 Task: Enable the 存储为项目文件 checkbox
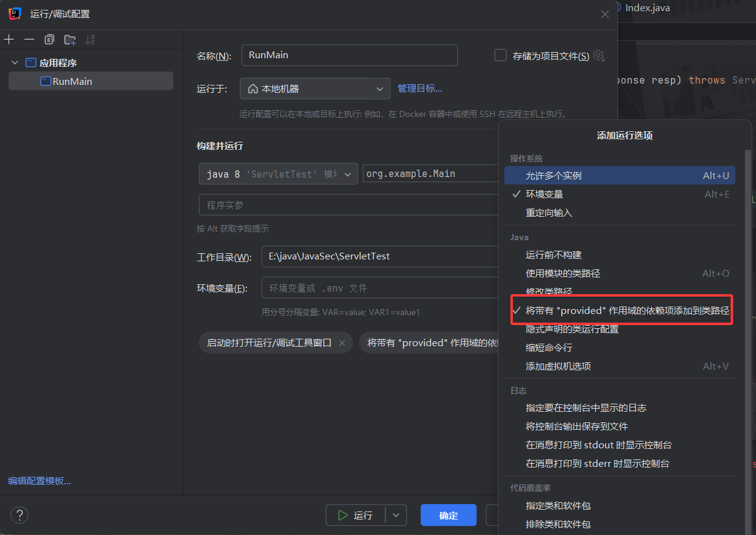tap(500, 56)
